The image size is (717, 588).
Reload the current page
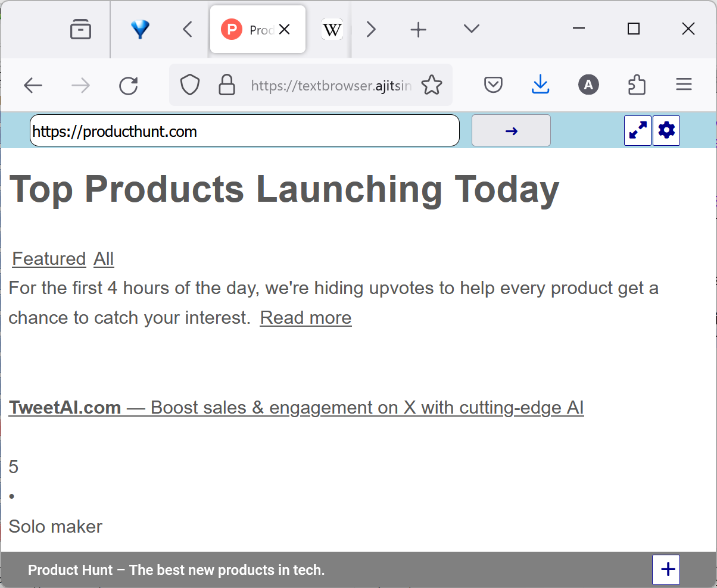tap(129, 86)
